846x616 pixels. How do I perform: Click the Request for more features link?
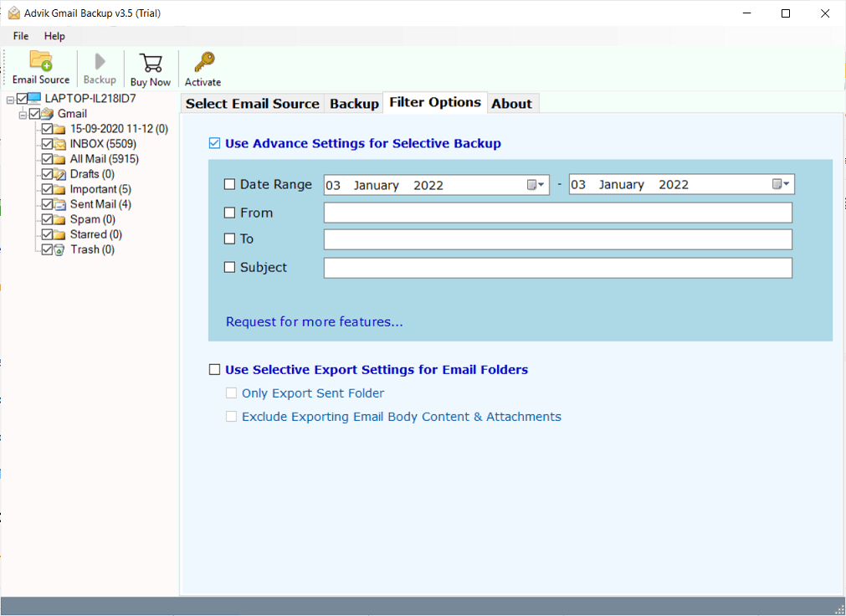click(x=314, y=321)
